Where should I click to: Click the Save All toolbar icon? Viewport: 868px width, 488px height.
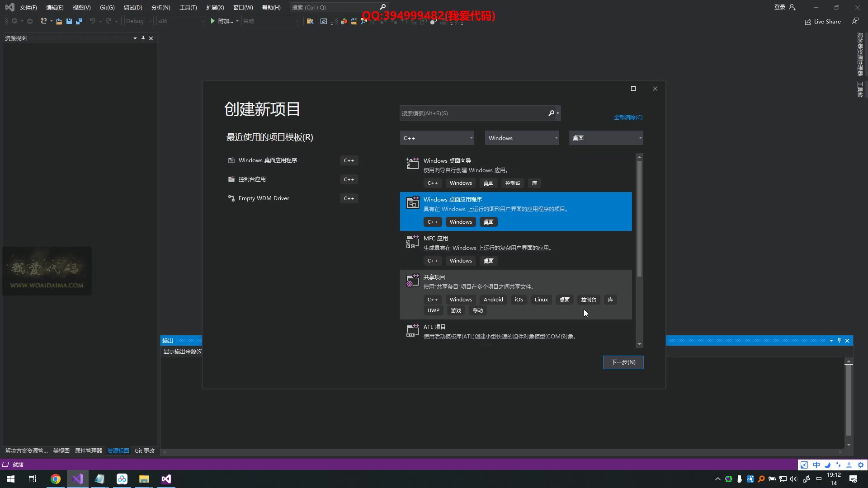click(79, 21)
